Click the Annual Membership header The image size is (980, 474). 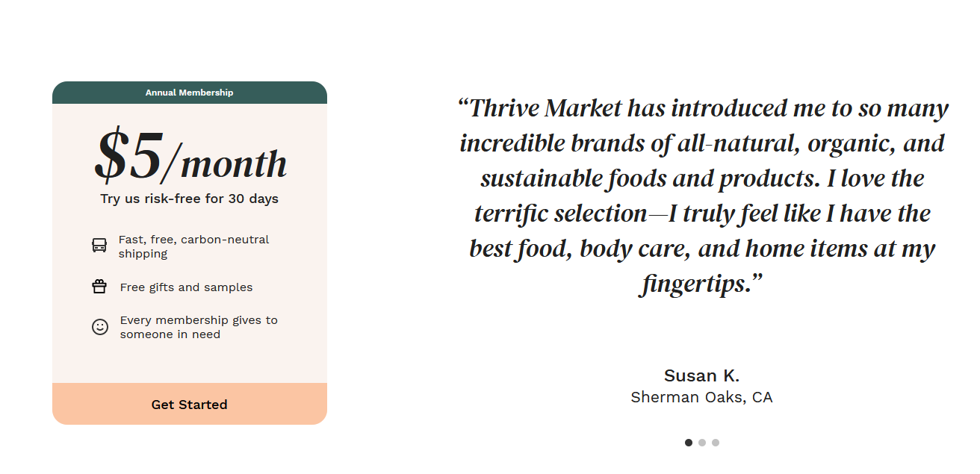(190, 93)
